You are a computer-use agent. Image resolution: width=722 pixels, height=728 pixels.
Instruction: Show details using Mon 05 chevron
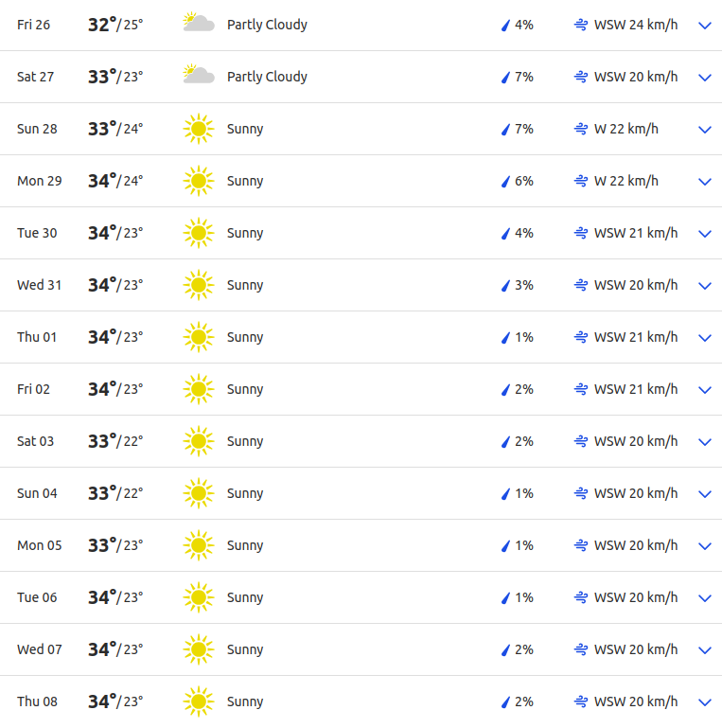click(x=704, y=546)
